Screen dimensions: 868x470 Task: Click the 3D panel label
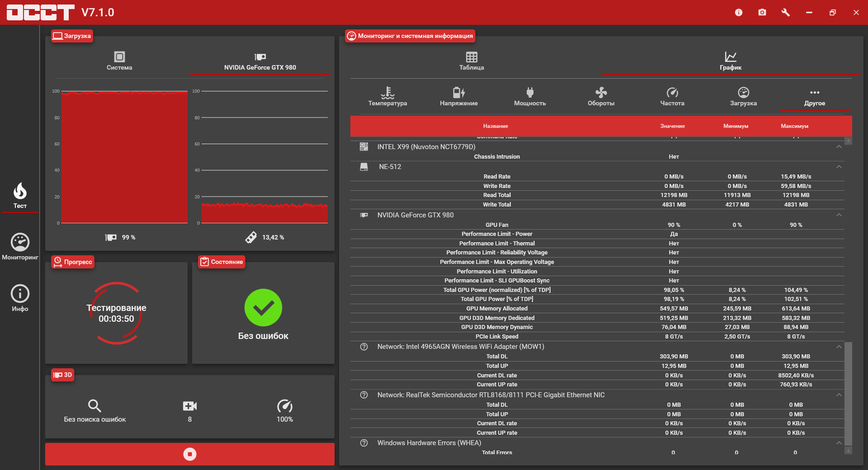(62, 375)
